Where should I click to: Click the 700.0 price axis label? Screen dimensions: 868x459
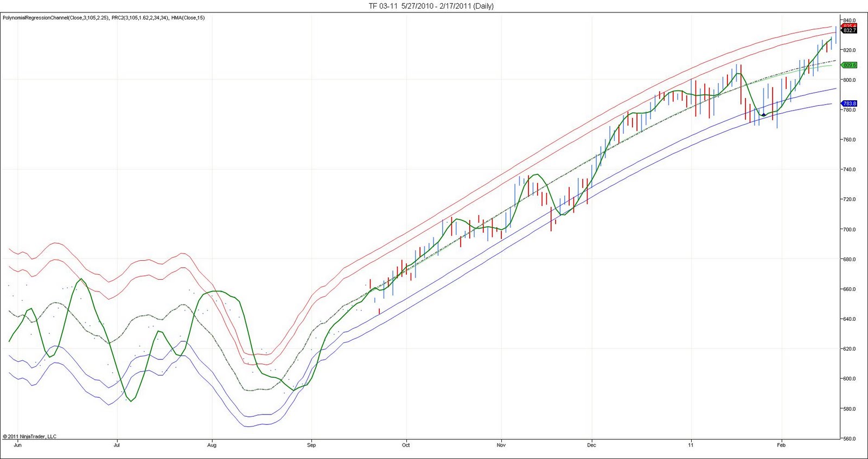[x=850, y=230]
